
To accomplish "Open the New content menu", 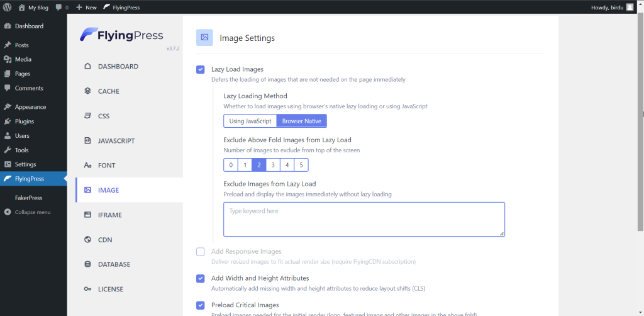I will (87, 8).
